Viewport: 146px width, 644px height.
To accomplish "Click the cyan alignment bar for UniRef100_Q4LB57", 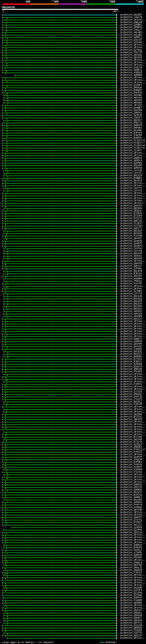I will tap(60, 15).
